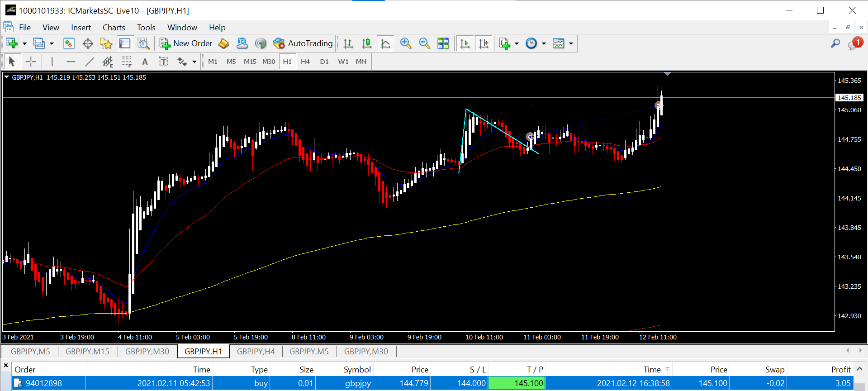Select the Vertical Line drawing tool
Screen dimensions: 868x391
tap(52, 62)
